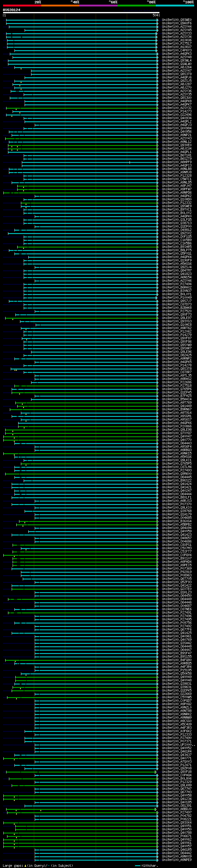
Task: Select the UniRef100_Q40770 label
Action: point(177,440)
